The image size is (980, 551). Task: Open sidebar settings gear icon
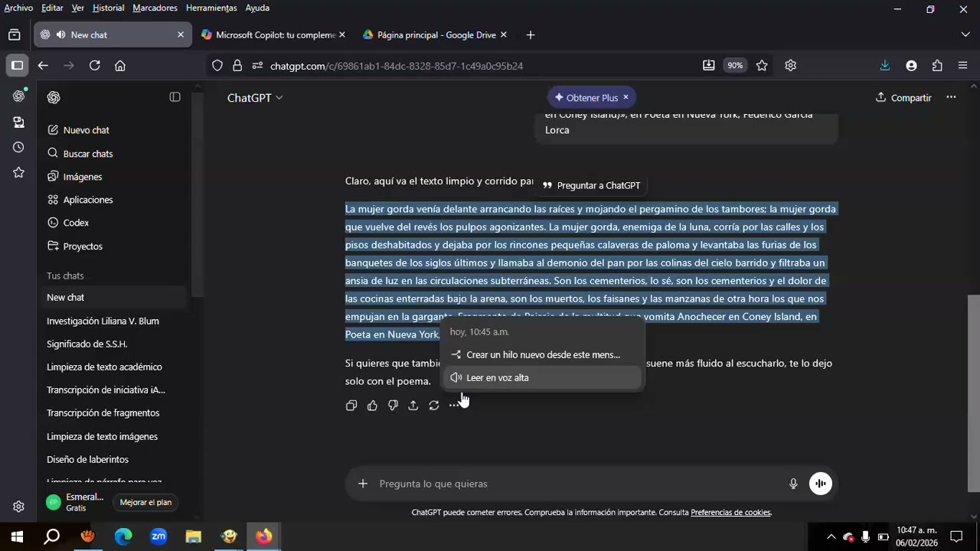(18, 507)
